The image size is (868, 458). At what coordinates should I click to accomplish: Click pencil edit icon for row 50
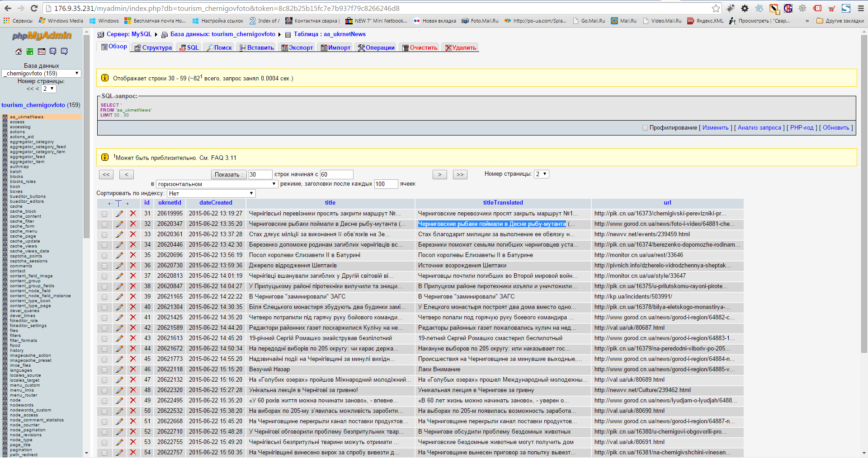coord(119,411)
